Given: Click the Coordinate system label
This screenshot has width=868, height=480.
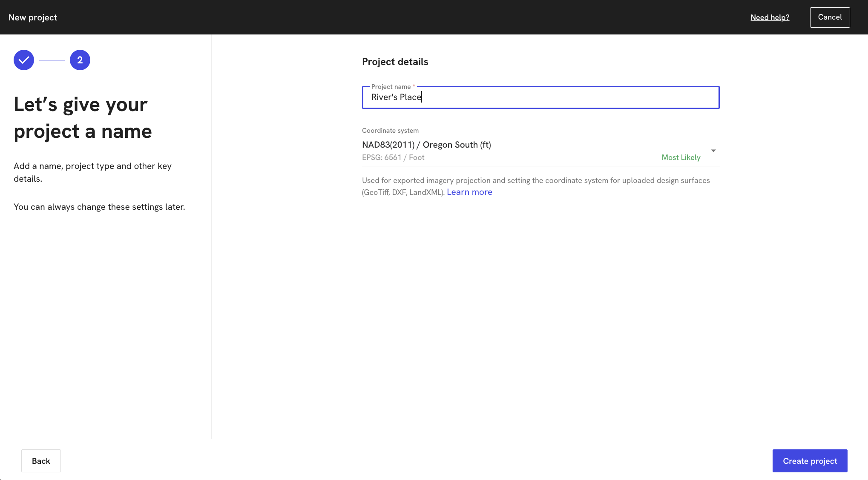Looking at the screenshot, I should pos(390,130).
